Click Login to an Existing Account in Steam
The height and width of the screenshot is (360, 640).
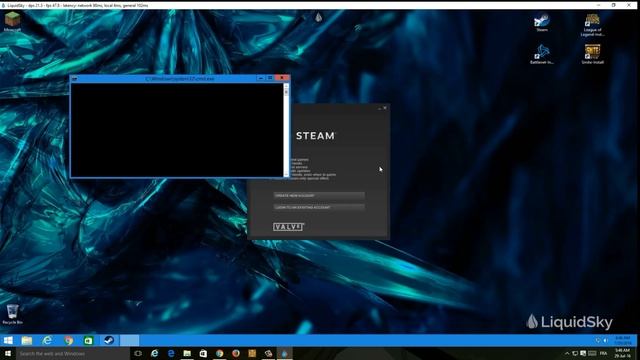[319, 207]
